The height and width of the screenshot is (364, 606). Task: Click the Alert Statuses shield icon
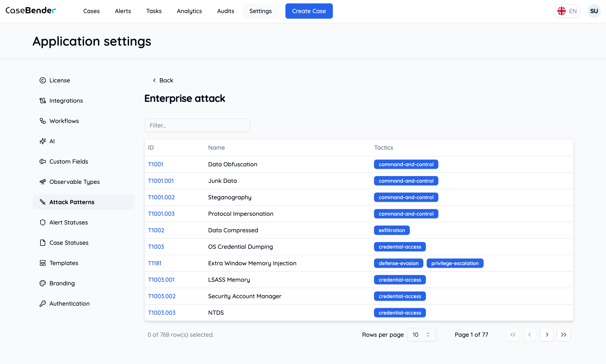pos(43,222)
